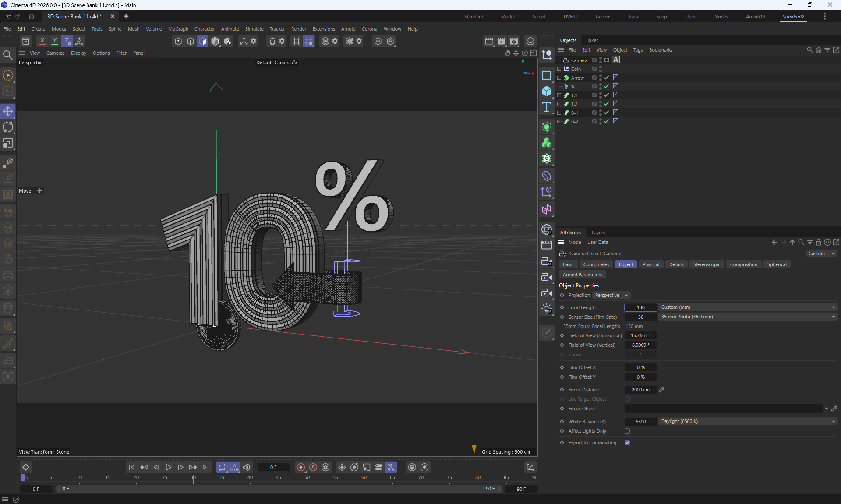Switch to the Takes panel

coord(592,40)
